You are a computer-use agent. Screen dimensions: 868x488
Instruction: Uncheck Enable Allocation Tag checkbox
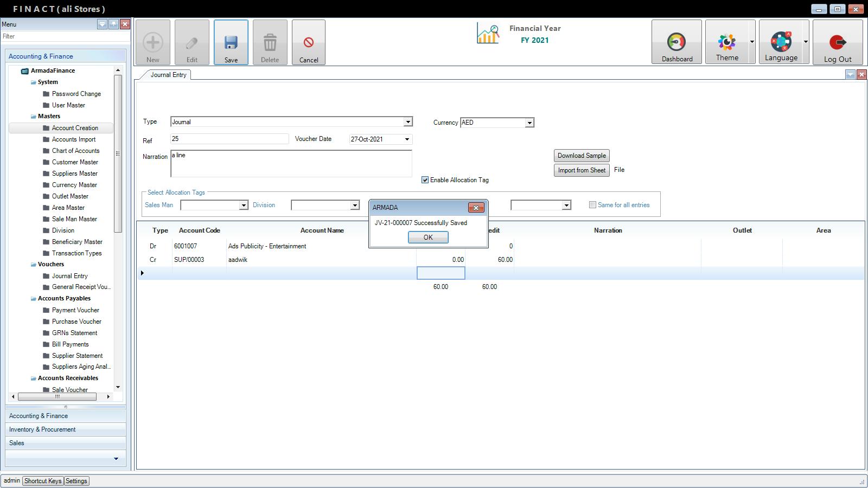coord(425,180)
